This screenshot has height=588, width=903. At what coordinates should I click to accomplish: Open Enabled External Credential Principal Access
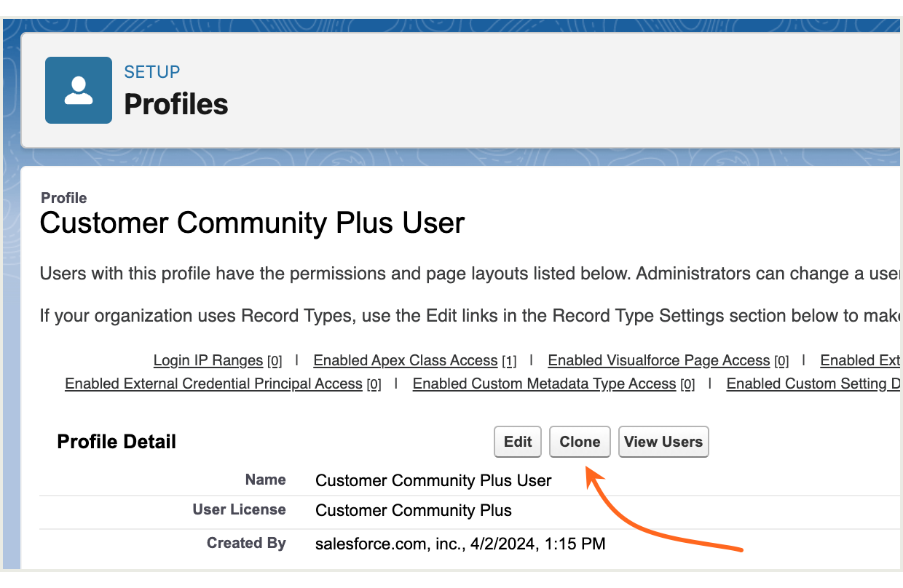(213, 384)
